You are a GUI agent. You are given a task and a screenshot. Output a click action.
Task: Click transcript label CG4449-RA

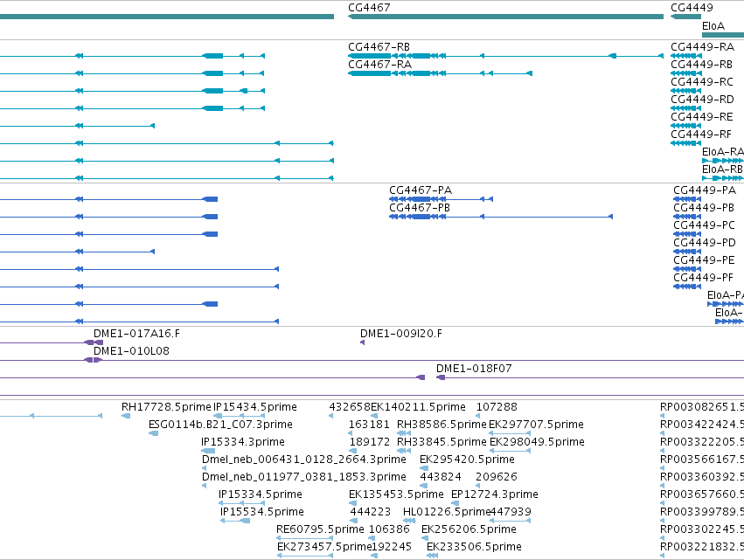[702, 47]
